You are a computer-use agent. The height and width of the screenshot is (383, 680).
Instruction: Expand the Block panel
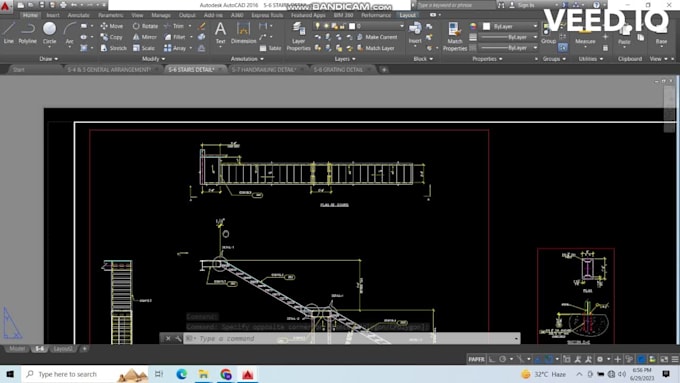tap(423, 59)
